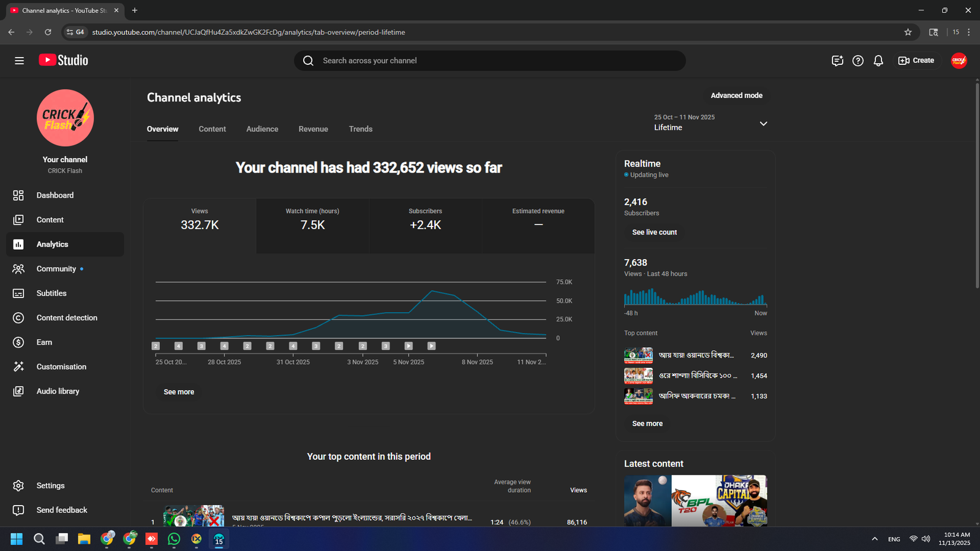
Task: Click See more under Realtime top content
Action: [647, 424]
